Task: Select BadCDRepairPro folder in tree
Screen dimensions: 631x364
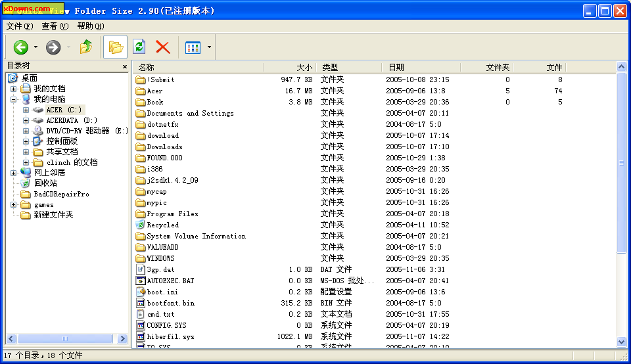Action: click(61, 194)
